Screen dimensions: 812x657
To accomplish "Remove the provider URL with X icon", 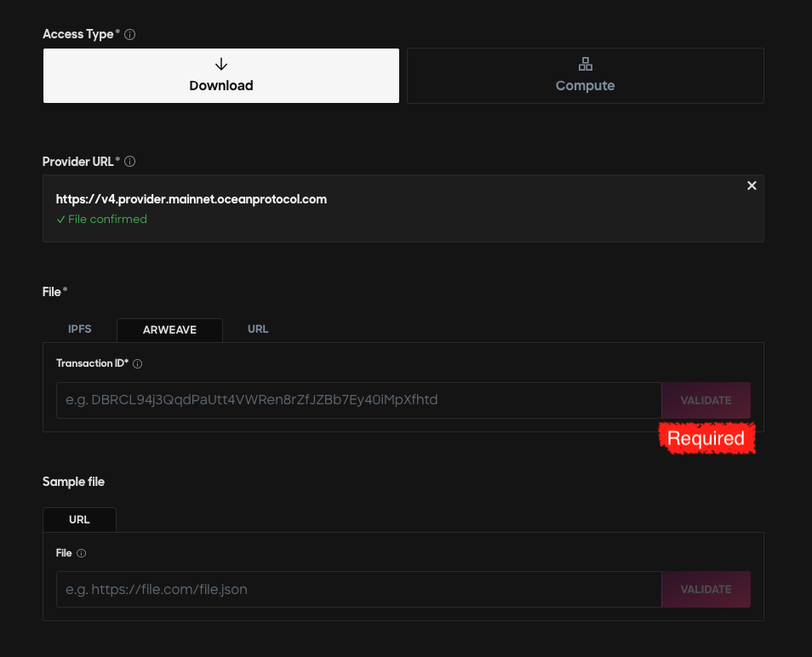I will [752, 186].
